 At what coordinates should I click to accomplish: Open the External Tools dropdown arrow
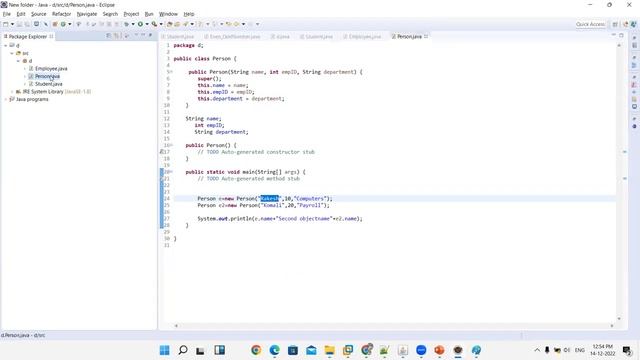(161, 24)
